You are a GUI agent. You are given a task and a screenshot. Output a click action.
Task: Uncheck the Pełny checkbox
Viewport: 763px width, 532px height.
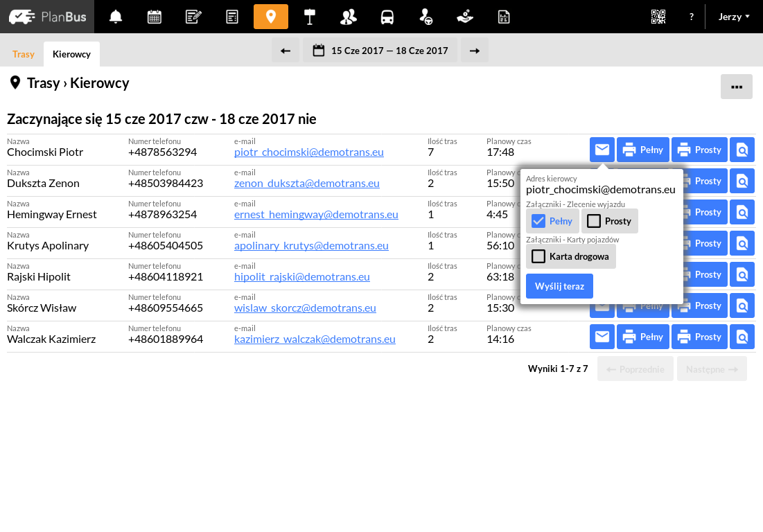point(538,220)
